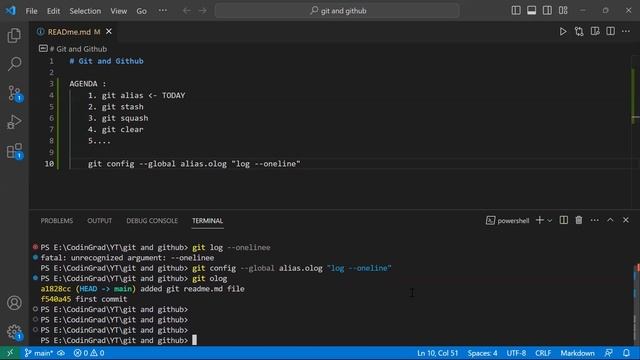640x360 pixels.
Task: Close the terminal panel
Action: tap(626, 220)
